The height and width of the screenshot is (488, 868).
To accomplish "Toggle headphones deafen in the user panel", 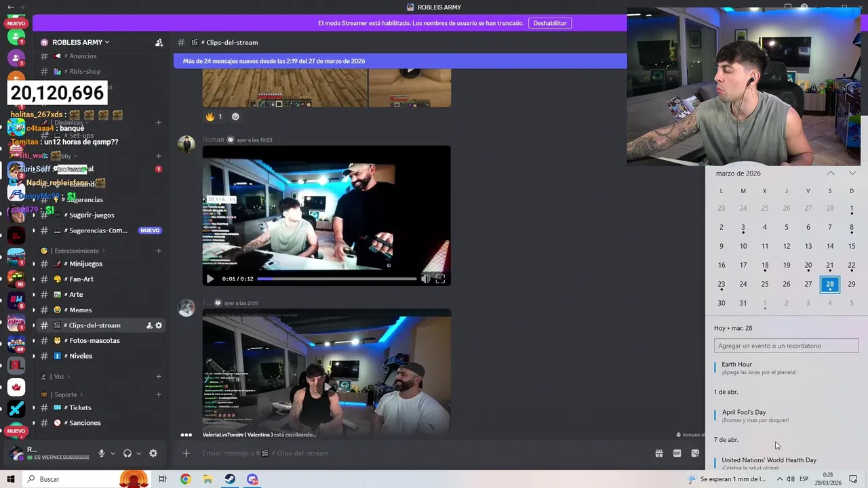I will pos(127,453).
